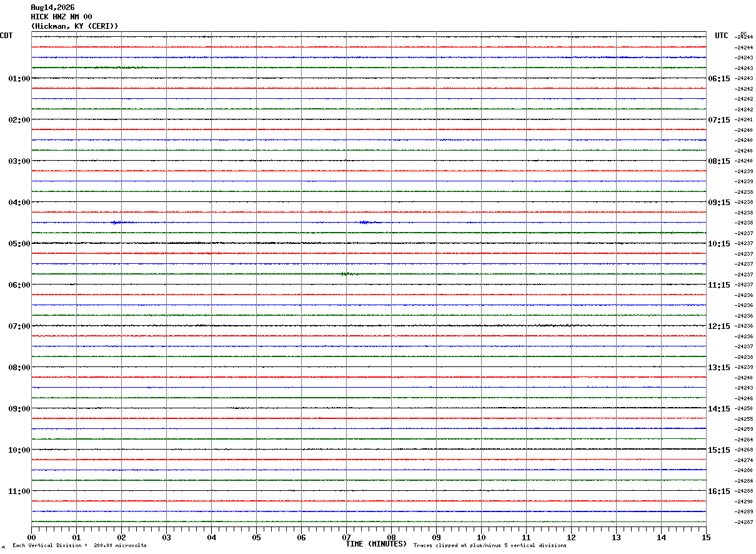Click the green signal burst near minute 7
756x554 pixels.
point(350,274)
